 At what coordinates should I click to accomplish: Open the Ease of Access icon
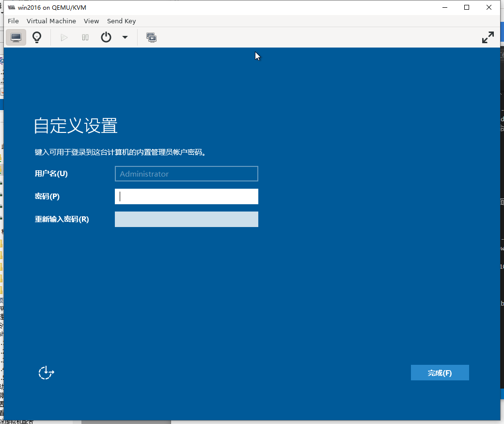pyautogui.click(x=46, y=373)
